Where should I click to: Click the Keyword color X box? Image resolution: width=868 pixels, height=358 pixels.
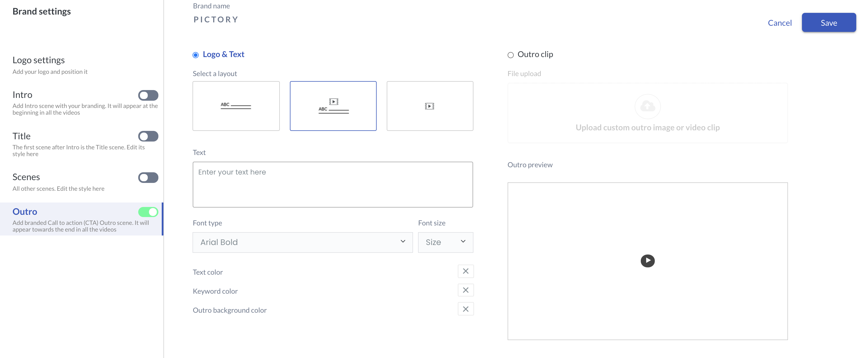click(465, 290)
